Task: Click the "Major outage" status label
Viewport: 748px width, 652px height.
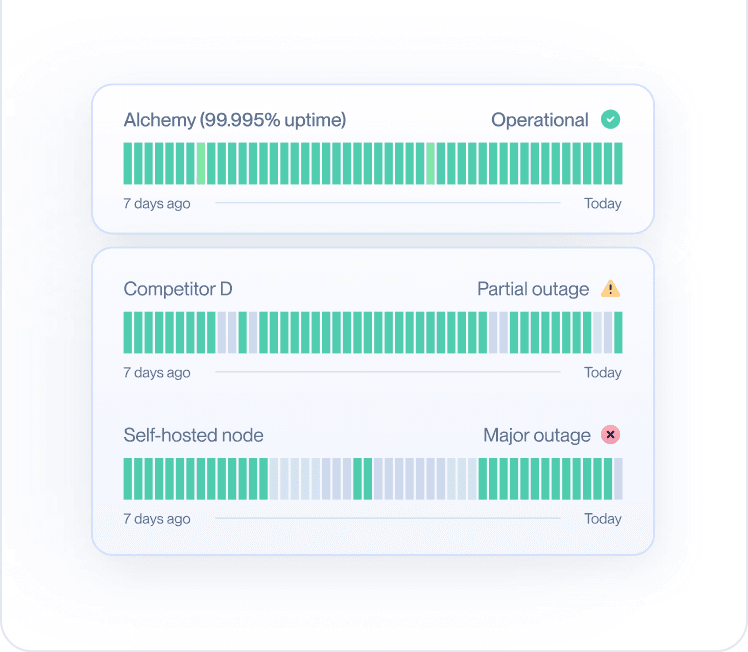Action: [537, 435]
